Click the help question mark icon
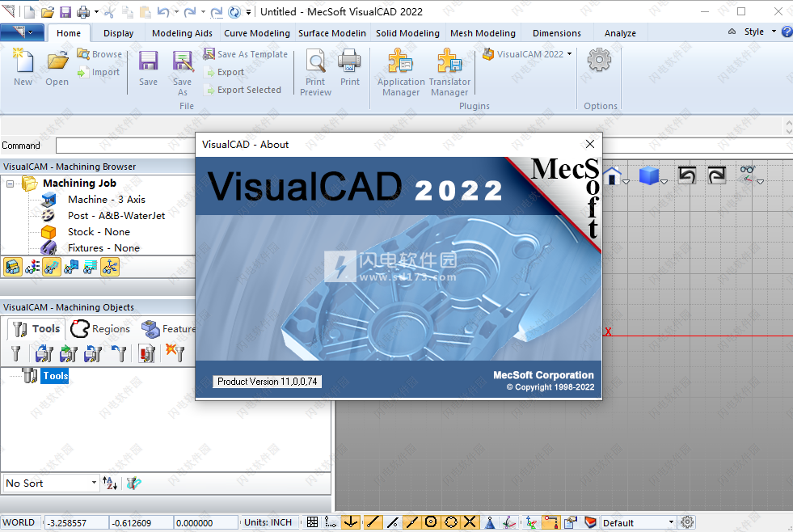 (x=787, y=32)
